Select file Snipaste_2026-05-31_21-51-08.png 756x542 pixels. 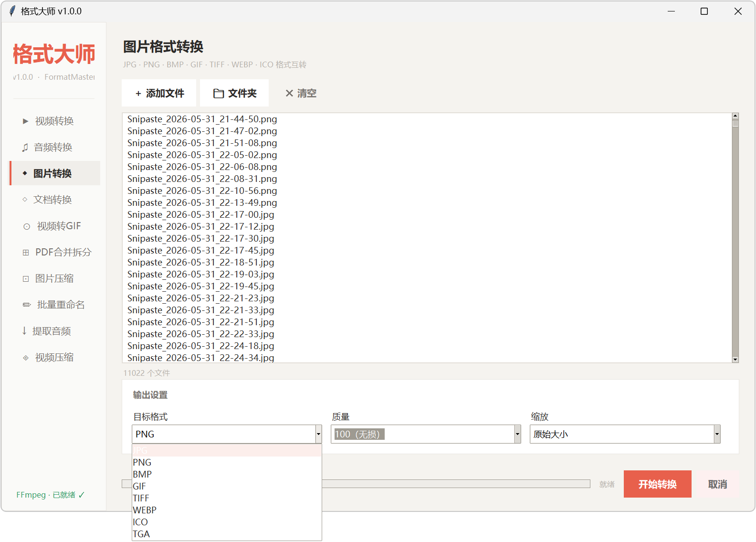pyautogui.click(x=427, y=143)
